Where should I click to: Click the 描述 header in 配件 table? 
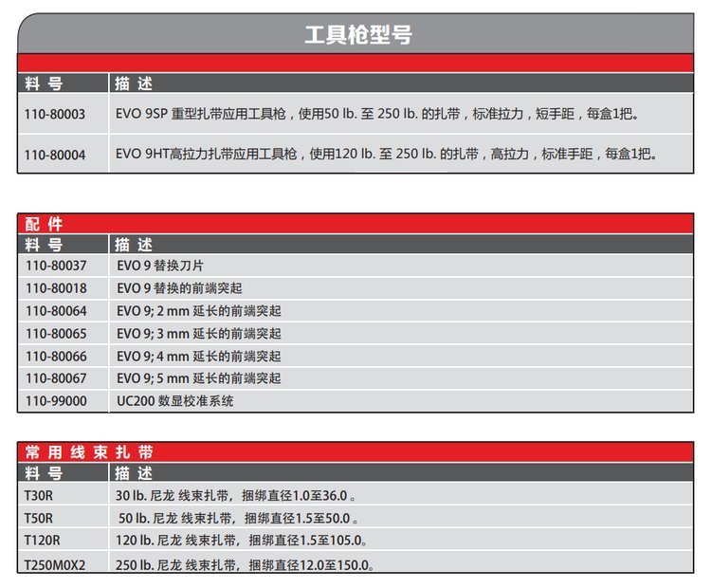(x=134, y=245)
